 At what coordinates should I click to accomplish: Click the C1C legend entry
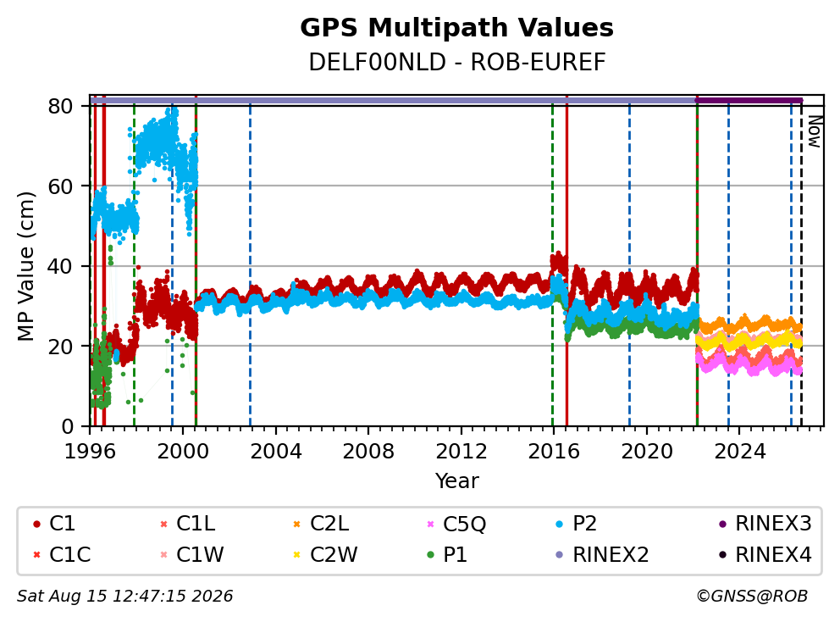[61, 554]
